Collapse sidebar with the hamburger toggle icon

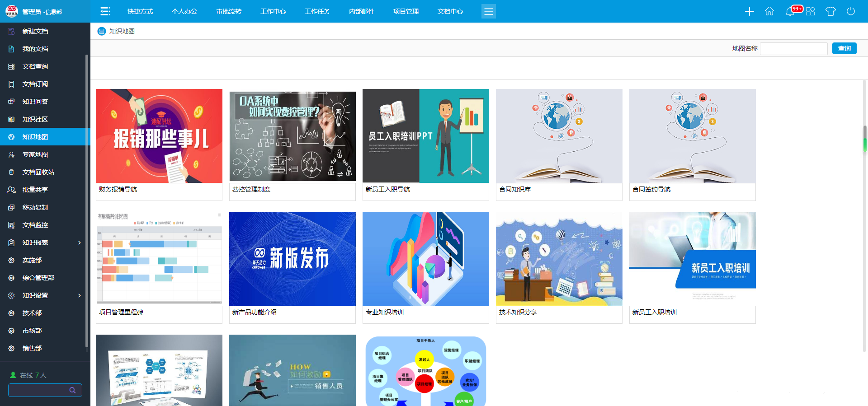(105, 11)
